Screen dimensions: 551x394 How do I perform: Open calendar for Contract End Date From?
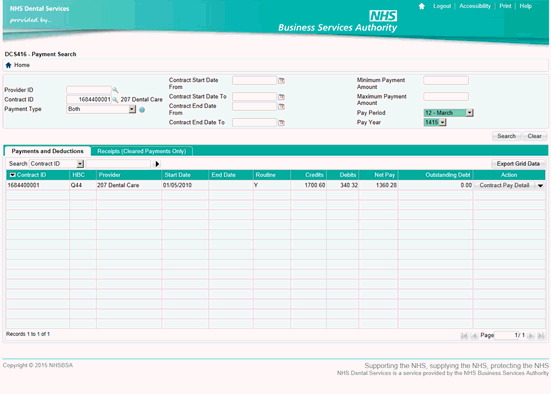click(281, 106)
